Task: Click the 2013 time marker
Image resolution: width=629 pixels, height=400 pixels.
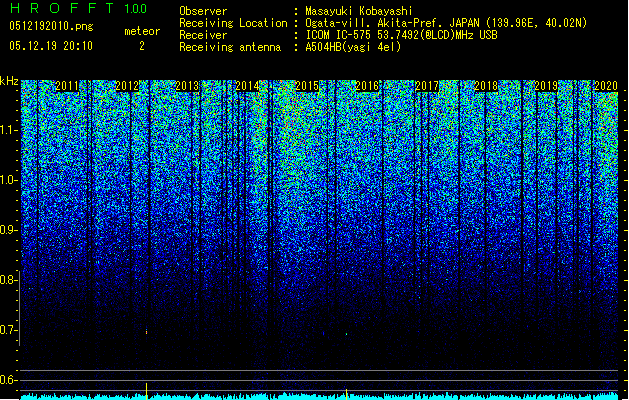Action: click(187, 86)
